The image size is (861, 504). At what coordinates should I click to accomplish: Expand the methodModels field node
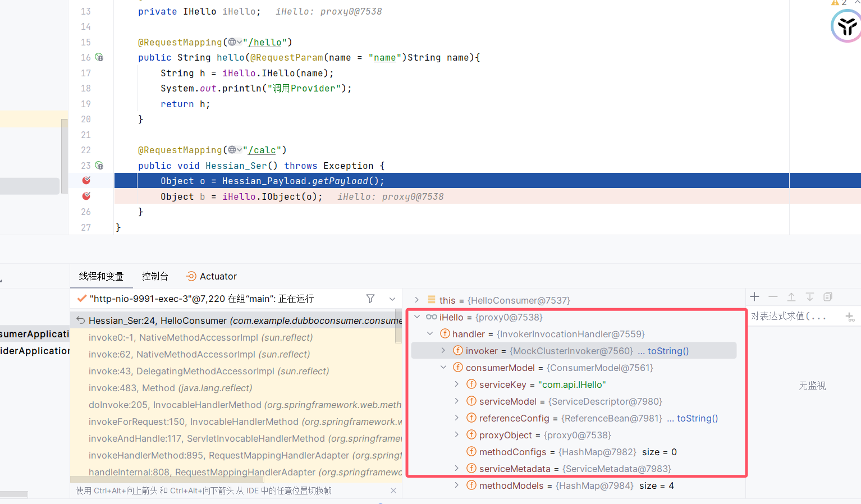457,485
